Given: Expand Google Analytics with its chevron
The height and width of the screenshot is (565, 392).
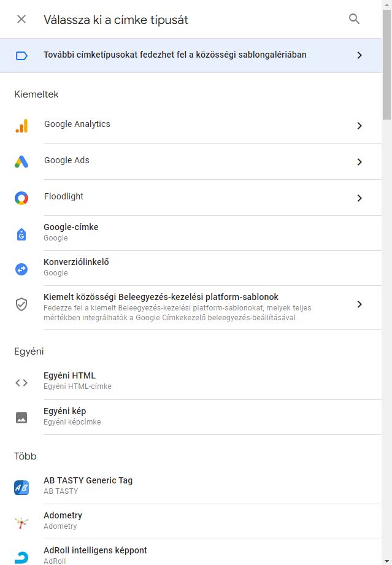Looking at the screenshot, I should pos(359,126).
